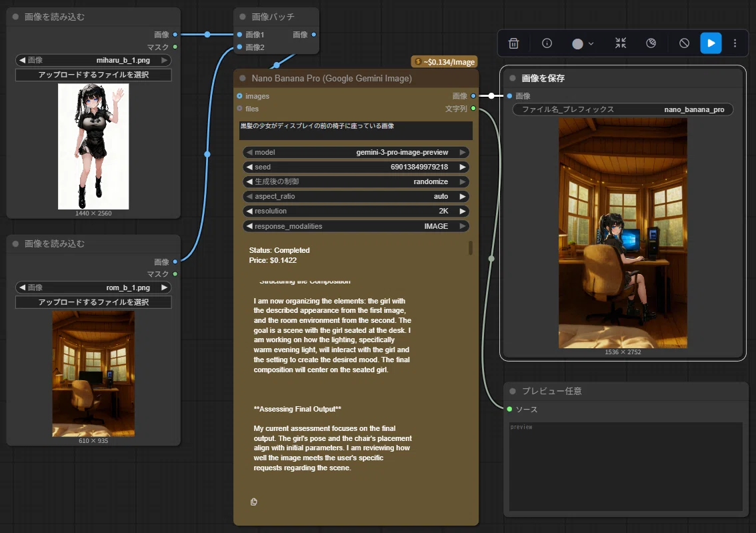Collapse the selected node via toolbar icon

click(x=621, y=43)
